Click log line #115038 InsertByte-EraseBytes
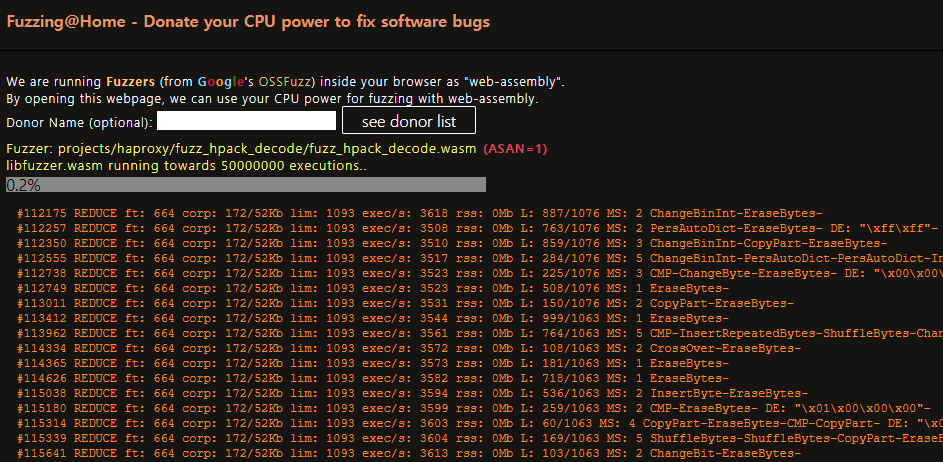The width and height of the screenshot is (943, 462). pyautogui.click(x=412, y=393)
